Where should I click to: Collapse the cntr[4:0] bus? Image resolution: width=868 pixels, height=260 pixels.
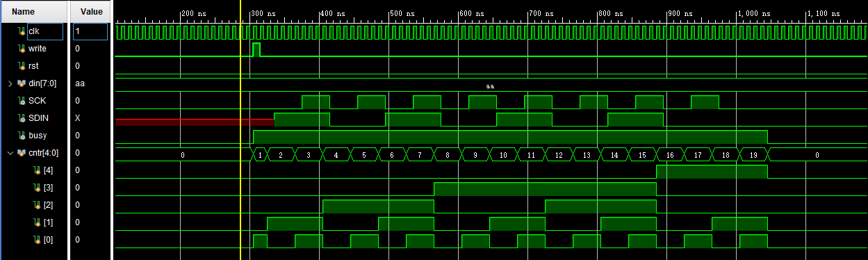[10, 153]
